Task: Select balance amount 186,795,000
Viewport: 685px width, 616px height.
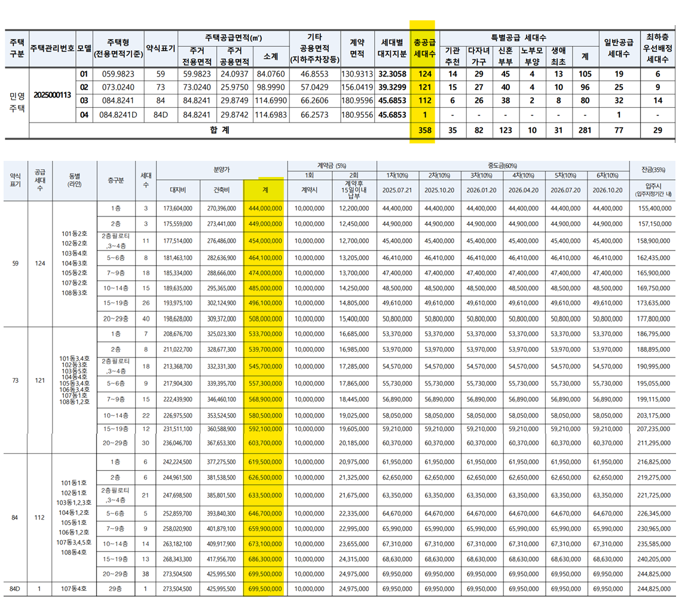Action: point(653,334)
